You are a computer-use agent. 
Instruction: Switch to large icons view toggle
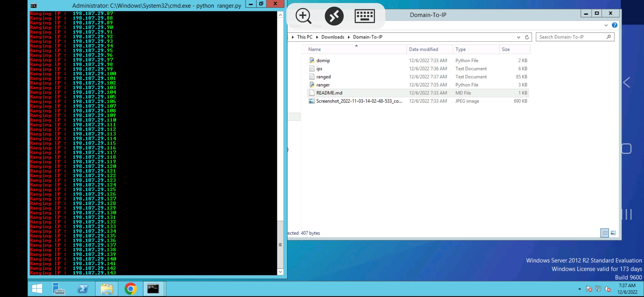(613, 233)
